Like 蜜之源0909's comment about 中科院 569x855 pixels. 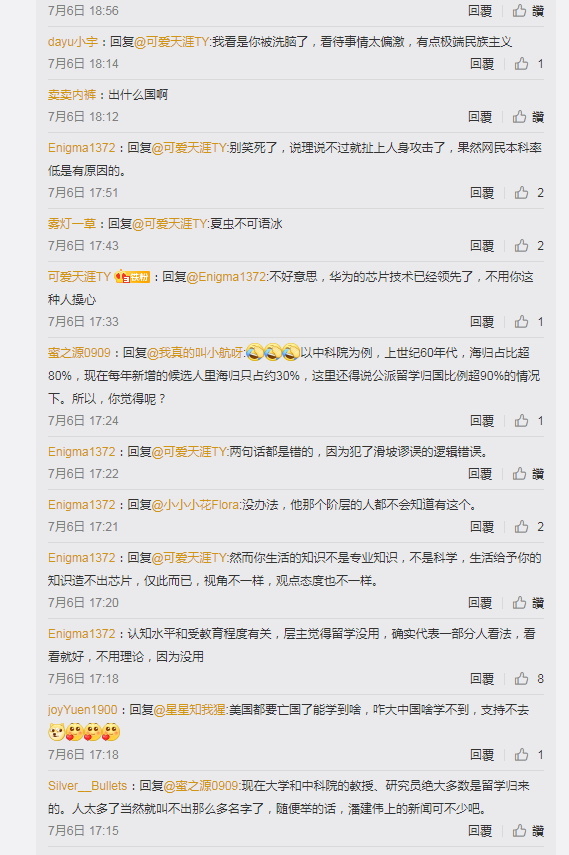click(x=521, y=421)
